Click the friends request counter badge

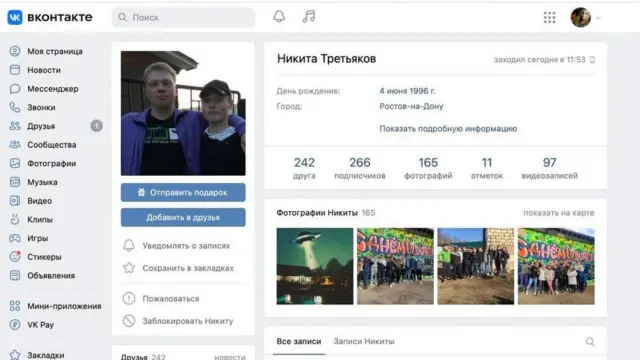(96, 126)
